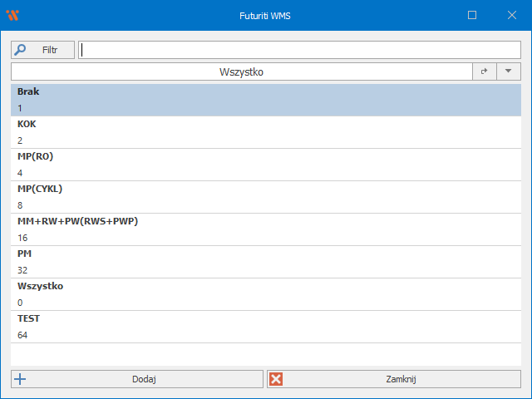The width and height of the screenshot is (532, 399).
Task: Pick the TEST entry in the list
Action: pos(265,327)
